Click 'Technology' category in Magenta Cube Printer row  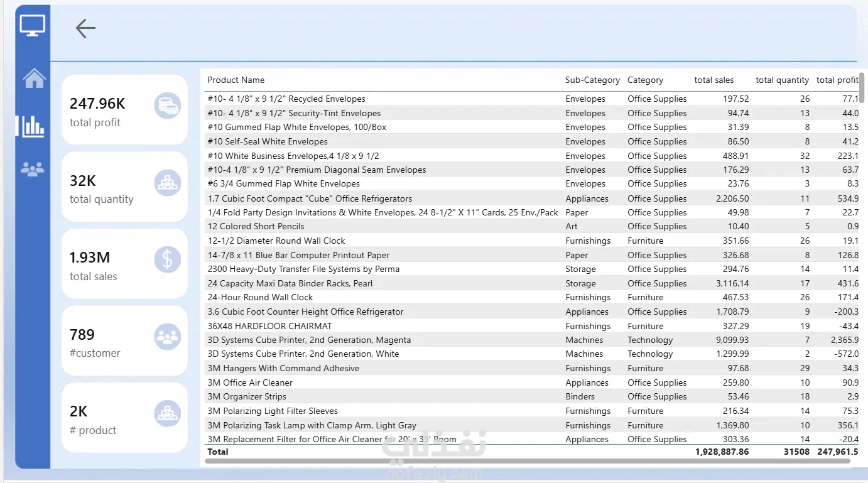650,340
